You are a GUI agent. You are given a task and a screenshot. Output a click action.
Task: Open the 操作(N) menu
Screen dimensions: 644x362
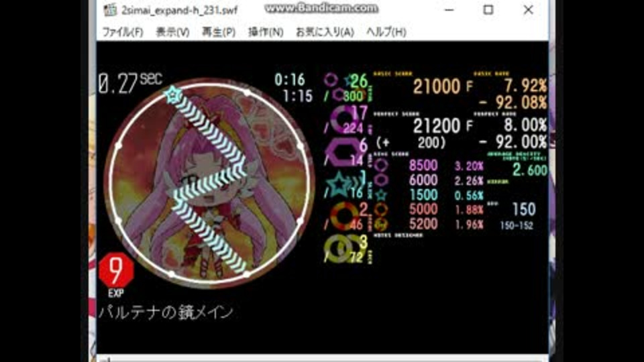(x=266, y=32)
